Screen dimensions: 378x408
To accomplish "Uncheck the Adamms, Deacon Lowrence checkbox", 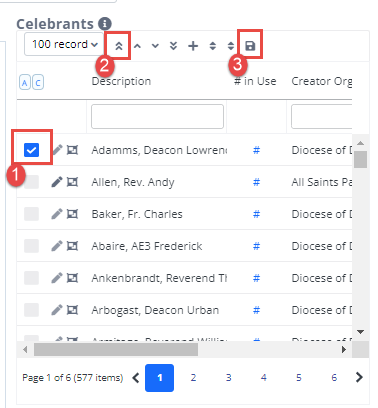I will [x=31, y=150].
